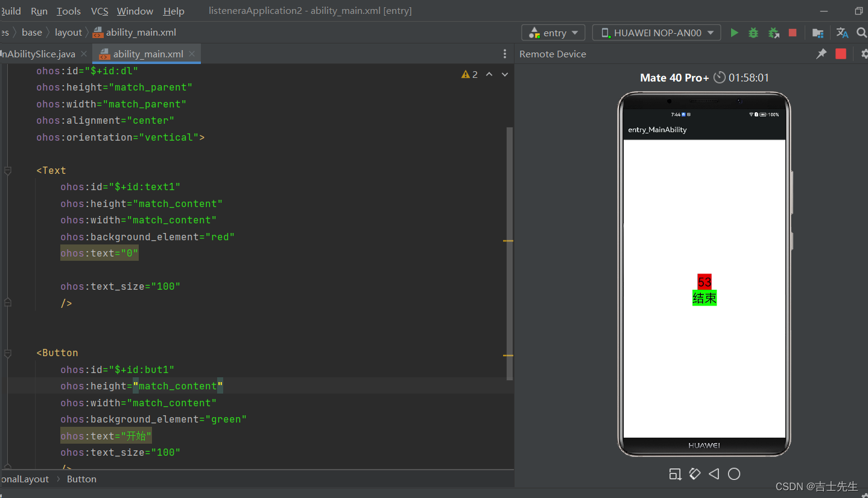The image size is (868, 498).
Task: Open the Run menu
Action: click(39, 11)
